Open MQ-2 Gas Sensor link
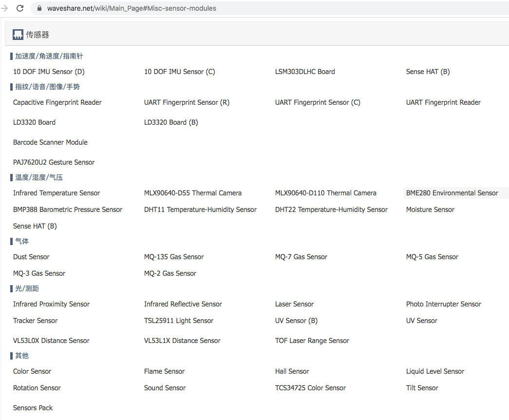The height and width of the screenshot is (420, 509). pos(170,273)
